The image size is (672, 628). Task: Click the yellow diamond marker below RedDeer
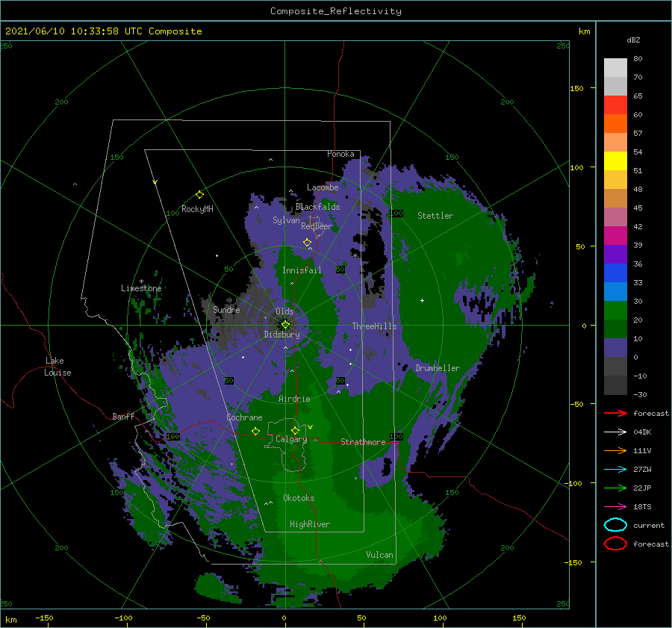[x=307, y=243]
